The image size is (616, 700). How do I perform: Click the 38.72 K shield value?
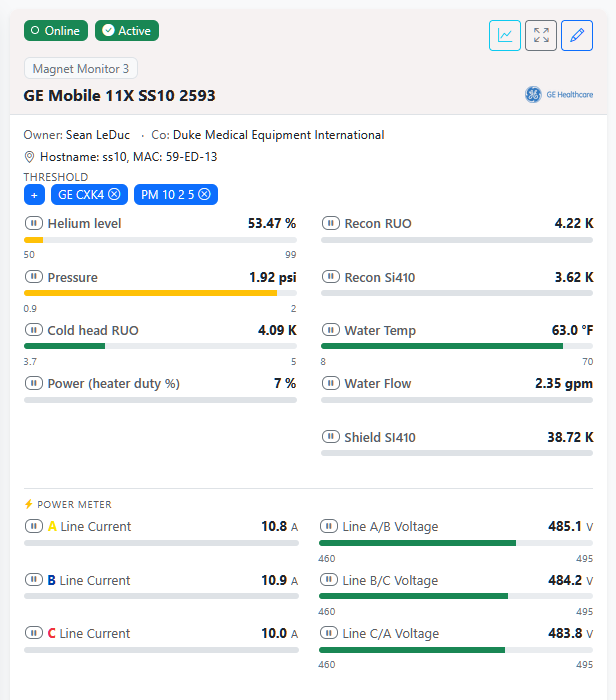pyautogui.click(x=570, y=437)
